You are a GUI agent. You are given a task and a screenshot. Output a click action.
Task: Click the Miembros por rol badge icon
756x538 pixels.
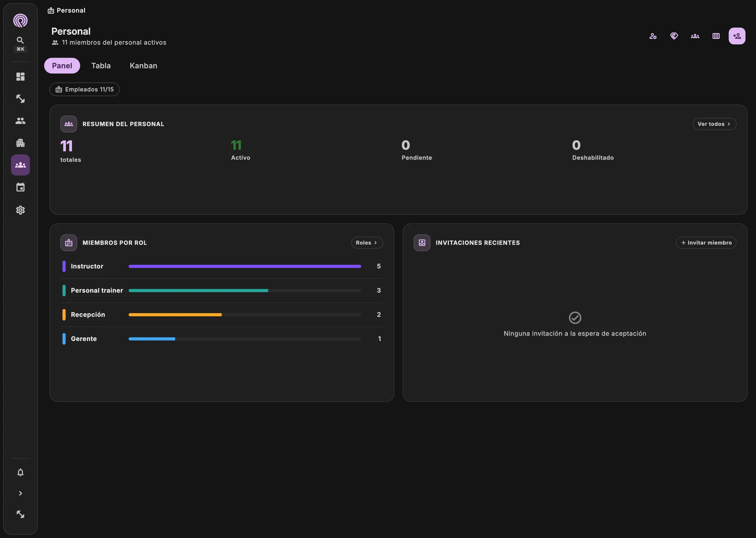(x=69, y=243)
